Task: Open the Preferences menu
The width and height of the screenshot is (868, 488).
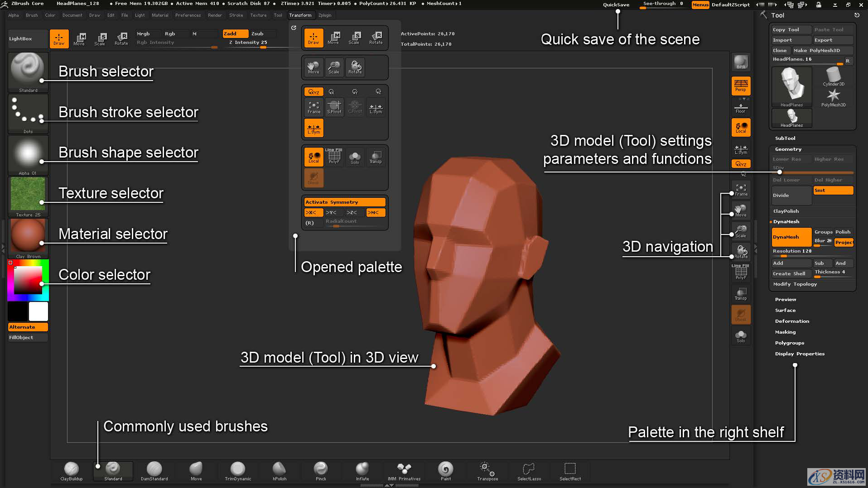Action: click(188, 15)
